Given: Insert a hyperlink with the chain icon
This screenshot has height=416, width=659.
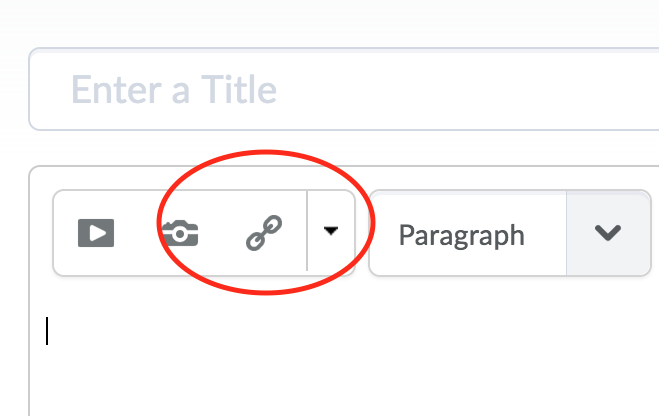Looking at the screenshot, I should pyautogui.click(x=264, y=234).
